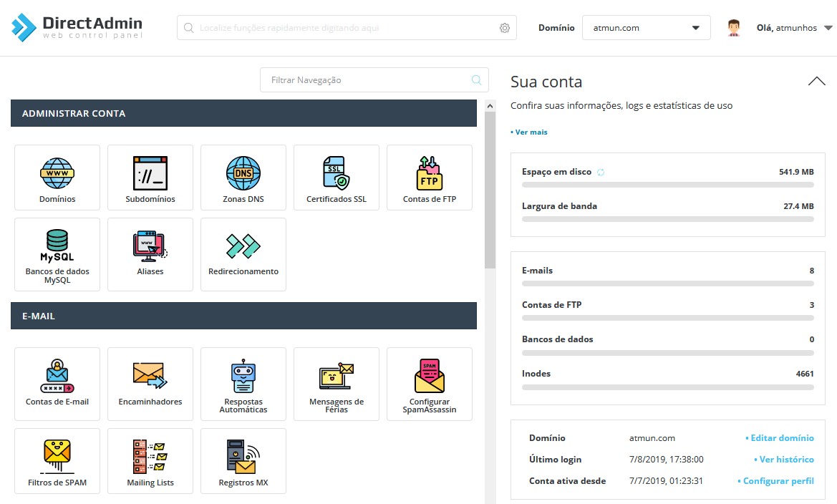837x504 pixels.
Task: Click the Inodes usage bar
Action: 668,387
